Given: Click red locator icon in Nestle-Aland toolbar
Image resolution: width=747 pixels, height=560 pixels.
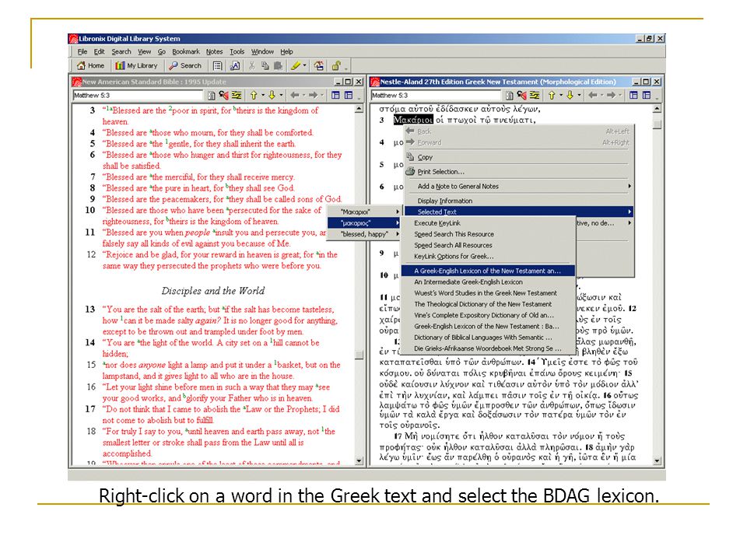Looking at the screenshot, I should click(521, 95).
